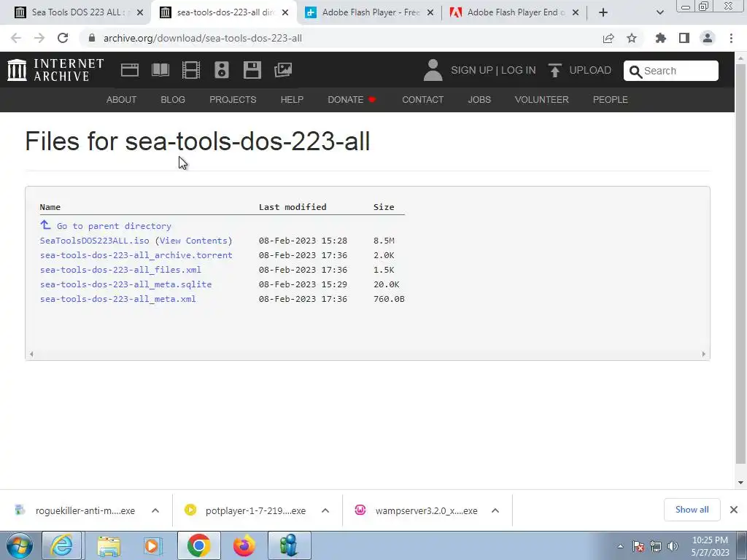Expand roguekiller download options chevron
This screenshot has width=747, height=560.
(155, 510)
